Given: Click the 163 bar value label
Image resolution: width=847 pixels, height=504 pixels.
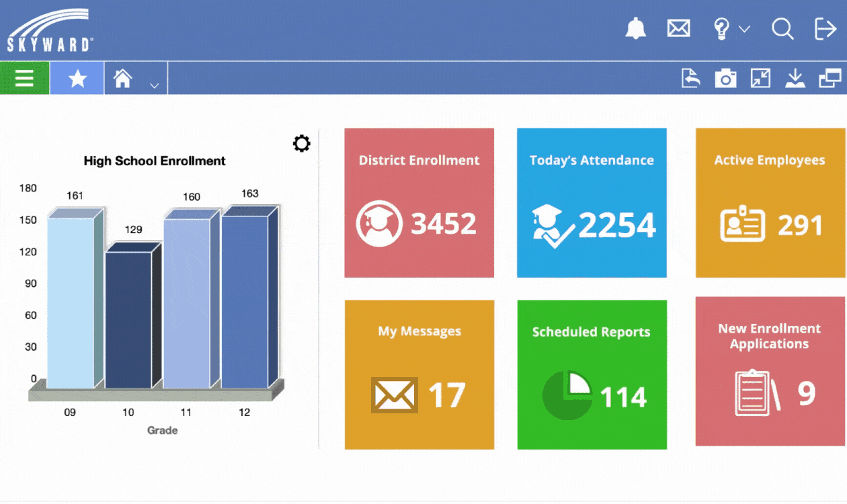Looking at the screenshot, I should coord(249,194).
